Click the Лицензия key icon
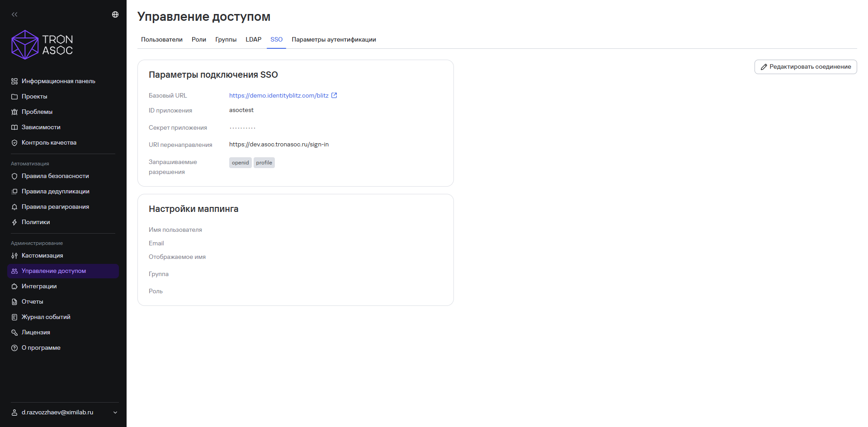This screenshot has width=868, height=427. [x=14, y=333]
